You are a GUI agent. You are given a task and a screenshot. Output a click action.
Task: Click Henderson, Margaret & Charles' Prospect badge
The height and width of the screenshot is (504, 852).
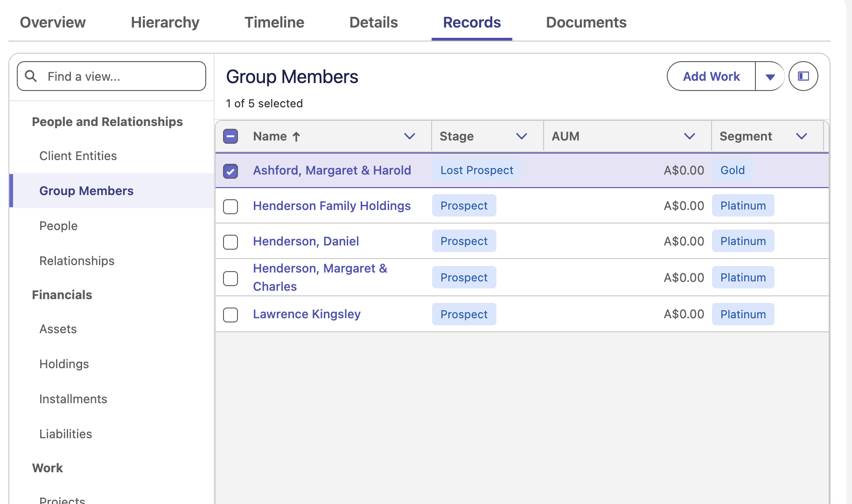tap(464, 278)
